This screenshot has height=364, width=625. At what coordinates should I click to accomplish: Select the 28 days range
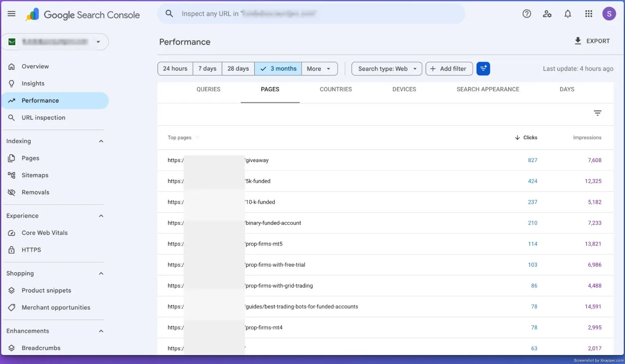(238, 69)
